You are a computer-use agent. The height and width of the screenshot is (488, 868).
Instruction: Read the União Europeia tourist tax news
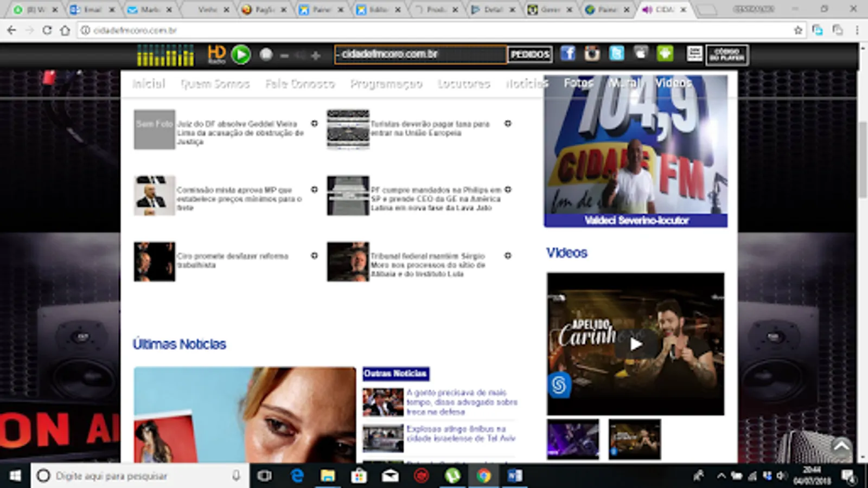(x=430, y=129)
